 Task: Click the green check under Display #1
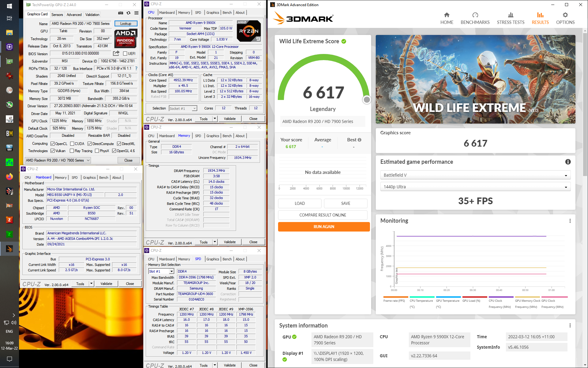click(x=285, y=359)
